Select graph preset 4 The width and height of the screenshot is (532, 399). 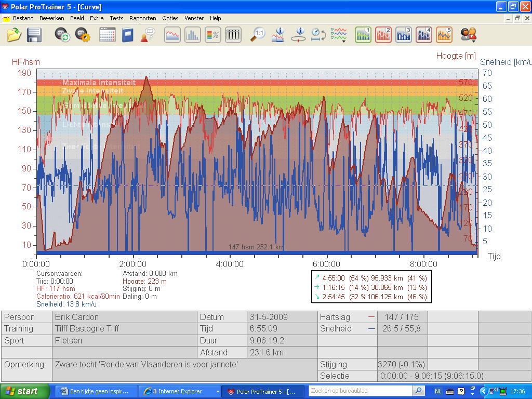coord(424,35)
